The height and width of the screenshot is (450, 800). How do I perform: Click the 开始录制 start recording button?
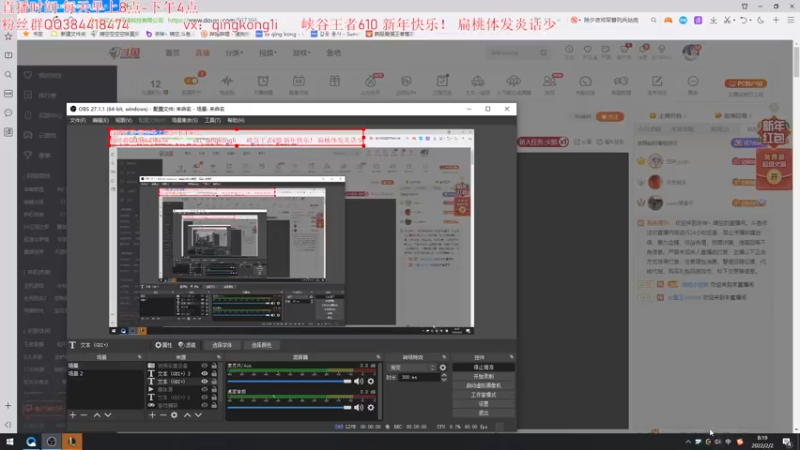[483, 377]
